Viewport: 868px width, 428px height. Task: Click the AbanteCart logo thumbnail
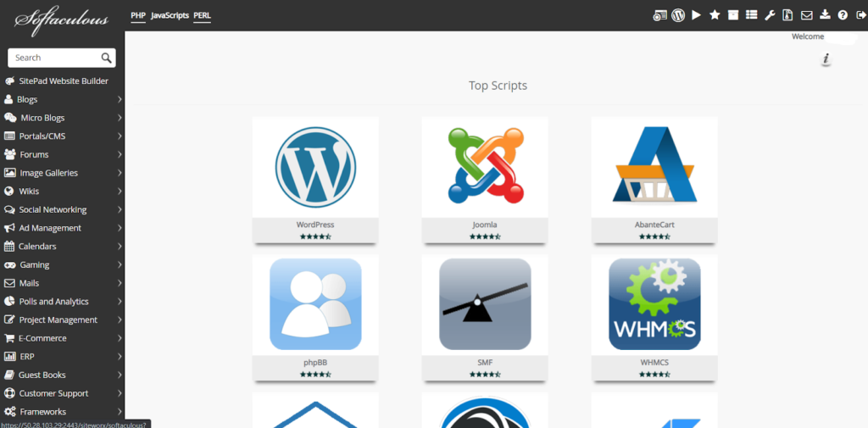654,164
